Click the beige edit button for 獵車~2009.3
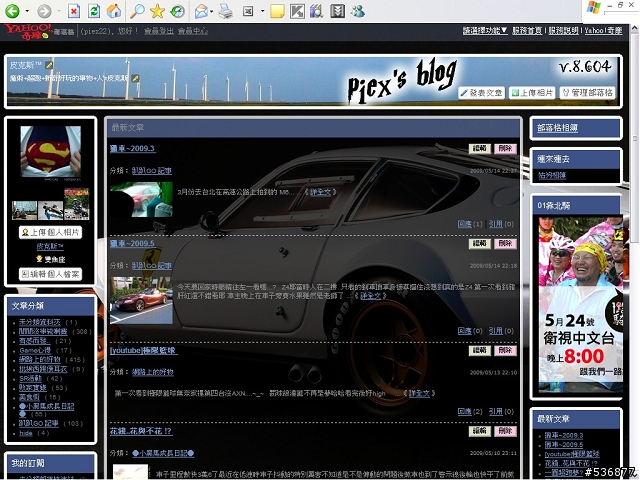 [480, 149]
